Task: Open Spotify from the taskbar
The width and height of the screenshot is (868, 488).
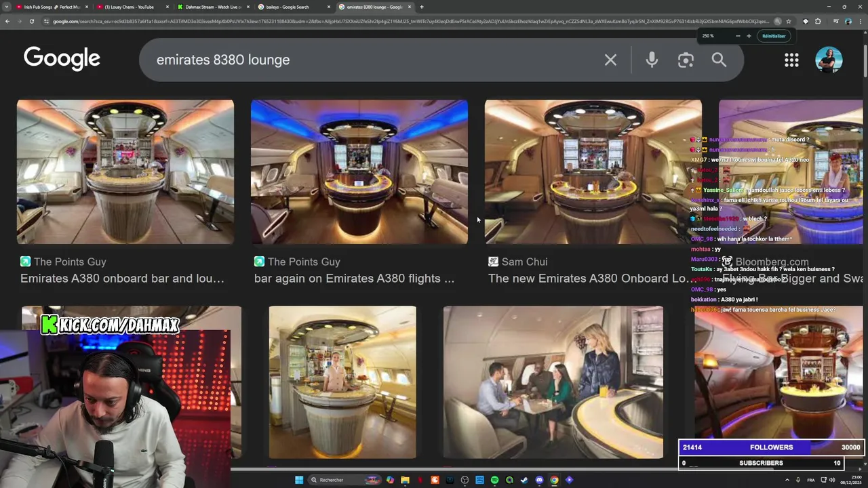Action: coord(494,480)
